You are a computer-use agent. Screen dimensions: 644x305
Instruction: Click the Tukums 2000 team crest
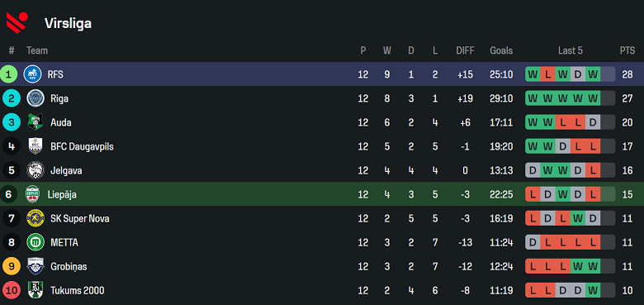tap(36, 290)
